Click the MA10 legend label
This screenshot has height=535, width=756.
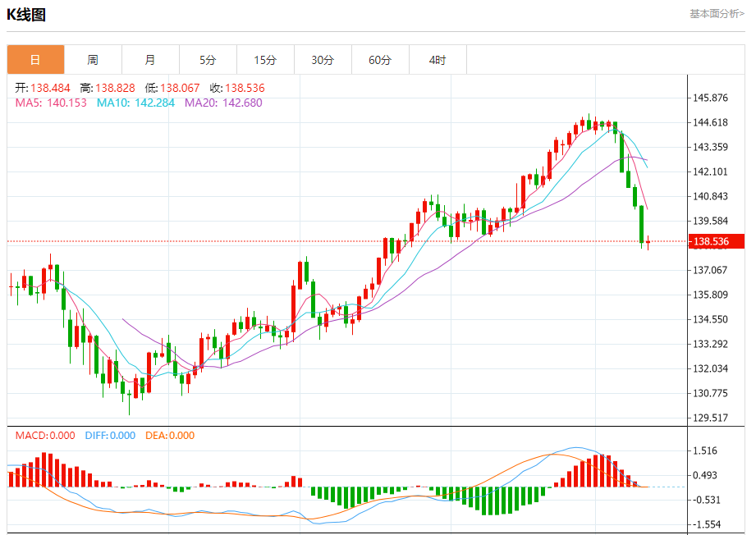tap(135, 103)
